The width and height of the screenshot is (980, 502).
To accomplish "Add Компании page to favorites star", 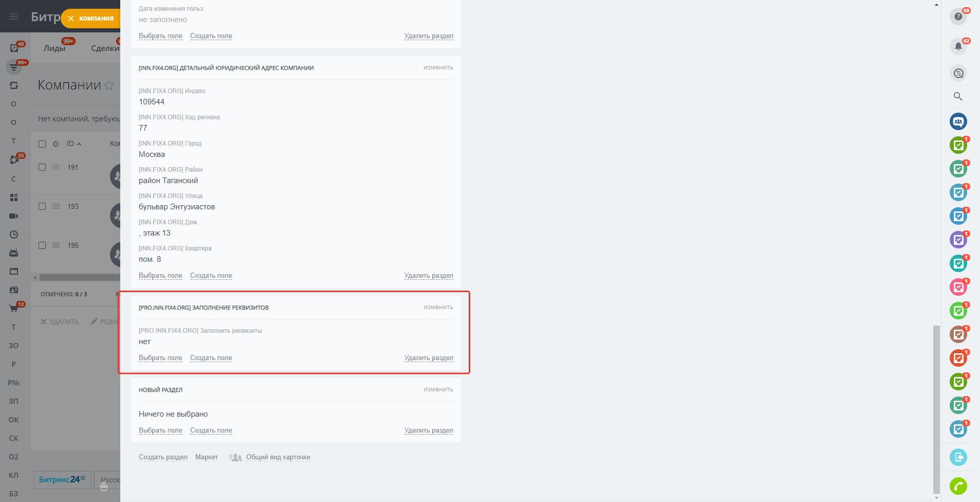I will (109, 85).
